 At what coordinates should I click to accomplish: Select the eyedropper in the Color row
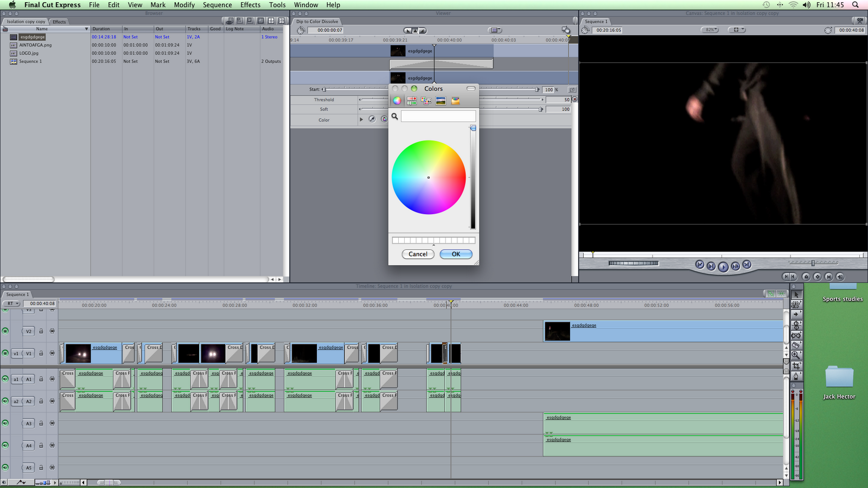click(x=372, y=119)
